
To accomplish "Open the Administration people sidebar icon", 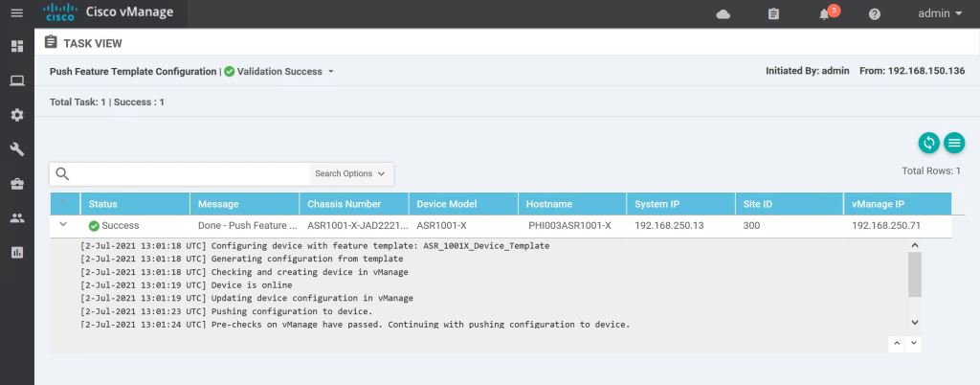I will click(x=16, y=217).
